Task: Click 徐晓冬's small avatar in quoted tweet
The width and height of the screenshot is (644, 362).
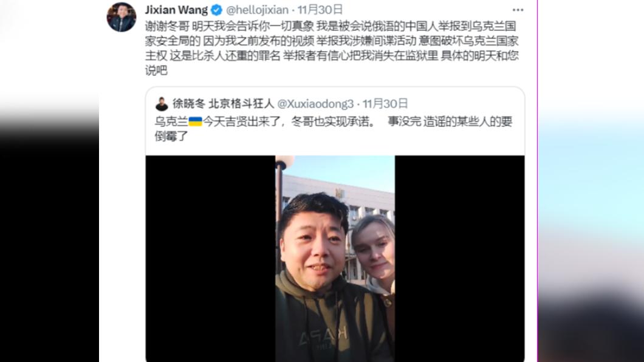Action: [162, 104]
